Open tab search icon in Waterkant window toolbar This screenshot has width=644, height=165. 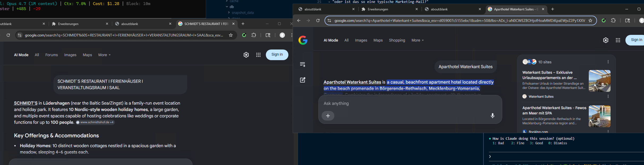tap(628, 20)
